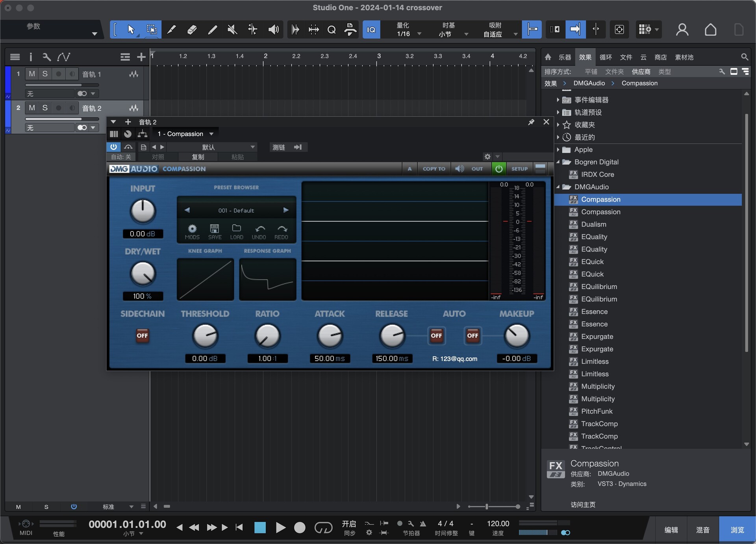
Task: Open the 混音 mixer view
Action: [x=702, y=530]
